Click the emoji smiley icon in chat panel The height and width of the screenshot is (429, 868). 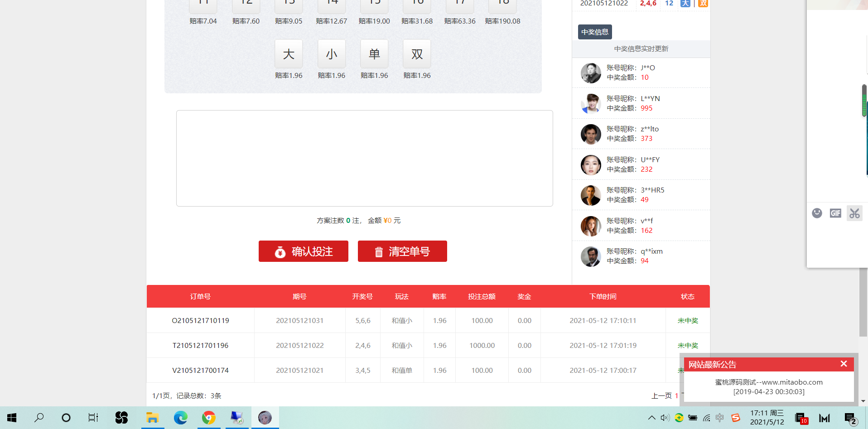817,213
